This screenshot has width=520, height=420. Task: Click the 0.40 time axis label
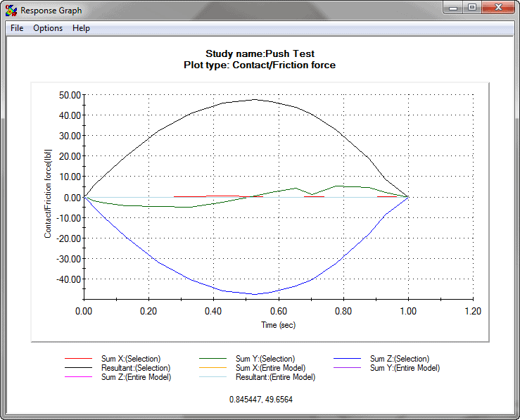[x=213, y=311]
